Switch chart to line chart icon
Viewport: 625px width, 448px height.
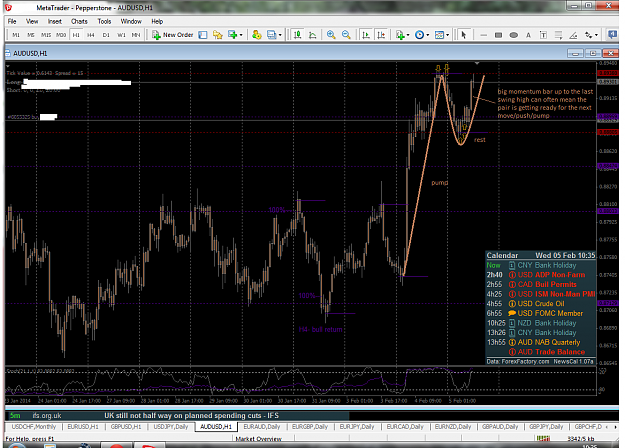tap(313, 35)
